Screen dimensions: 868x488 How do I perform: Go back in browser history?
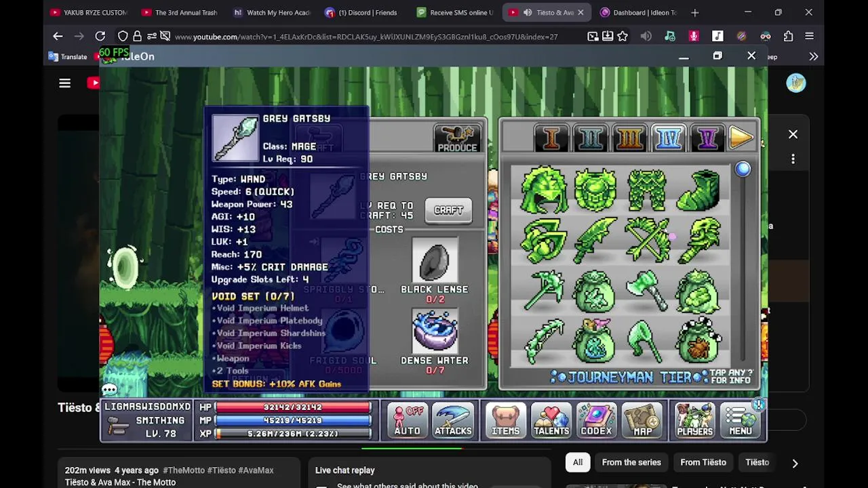point(58,36)
